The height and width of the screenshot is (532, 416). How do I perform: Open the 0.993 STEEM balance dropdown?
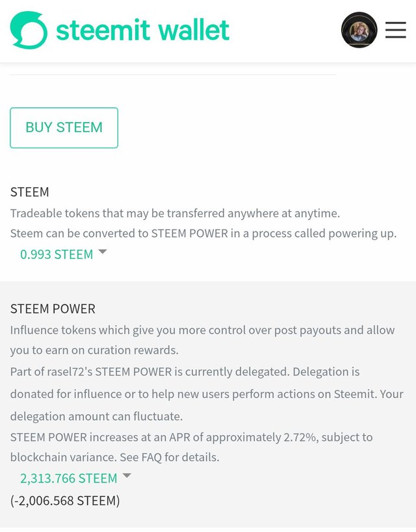point(64,254)
